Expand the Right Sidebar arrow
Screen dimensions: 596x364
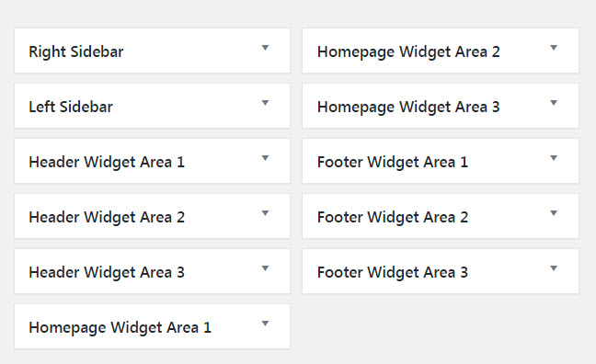coord(265,48)
